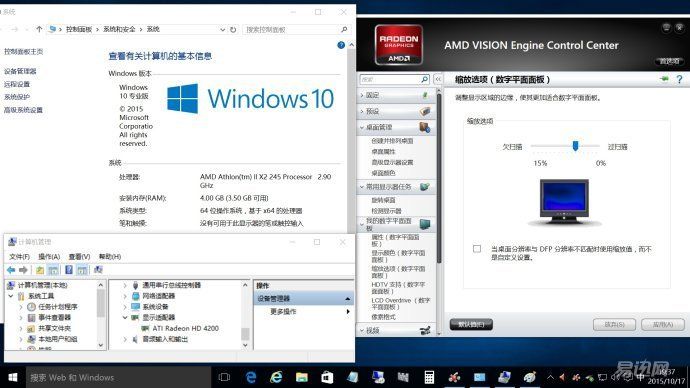
Task: Open the 操作(A) menu
Action: point(49,256)
